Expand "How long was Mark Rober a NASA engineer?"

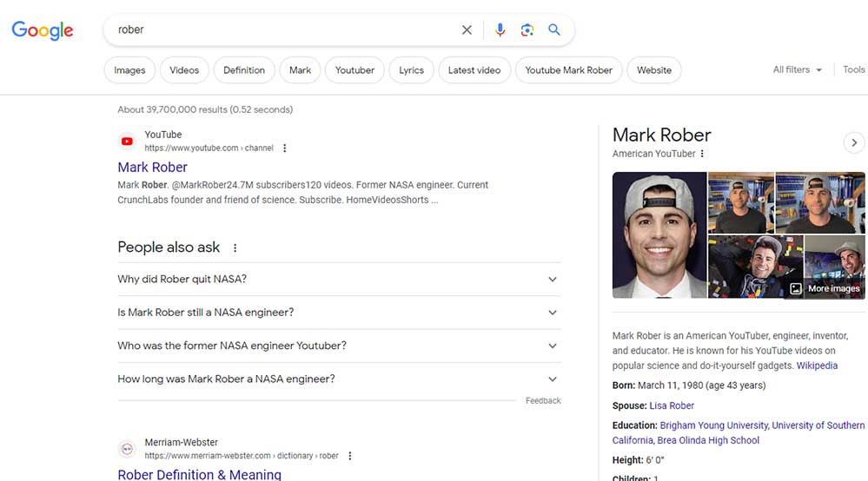(339, 379)
